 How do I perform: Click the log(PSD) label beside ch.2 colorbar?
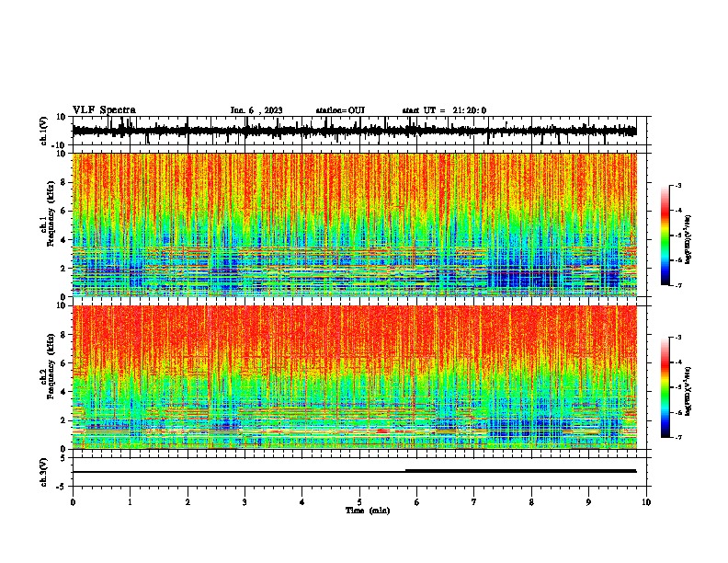688,391
